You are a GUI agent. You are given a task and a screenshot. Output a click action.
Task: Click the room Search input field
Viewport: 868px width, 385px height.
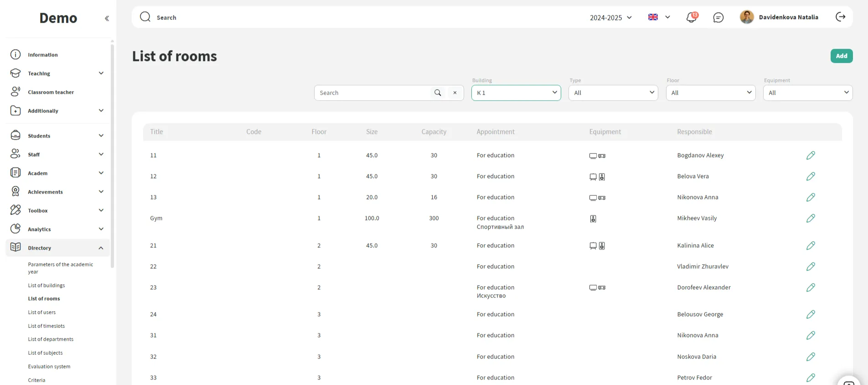(x=372, y=93)
